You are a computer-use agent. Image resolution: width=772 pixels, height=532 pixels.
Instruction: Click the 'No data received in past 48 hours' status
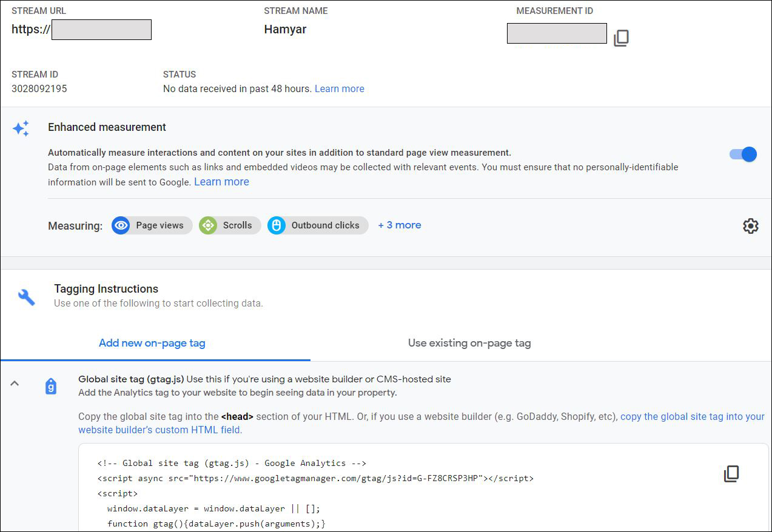tap(238, 88)
